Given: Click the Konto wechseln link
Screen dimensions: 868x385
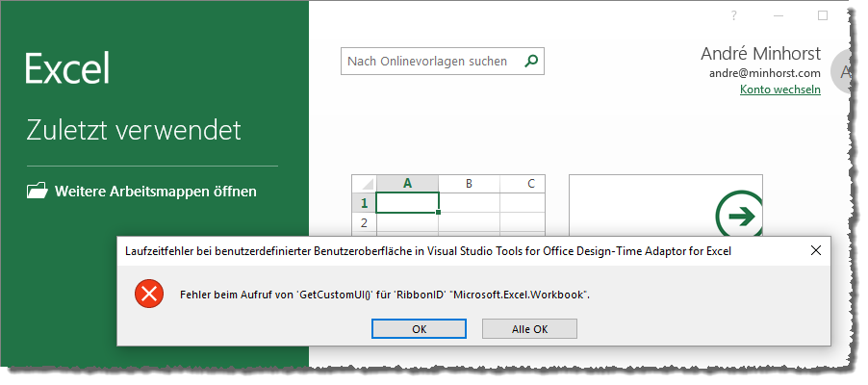Looking at the screenshot, I should [x=780, y=90].
